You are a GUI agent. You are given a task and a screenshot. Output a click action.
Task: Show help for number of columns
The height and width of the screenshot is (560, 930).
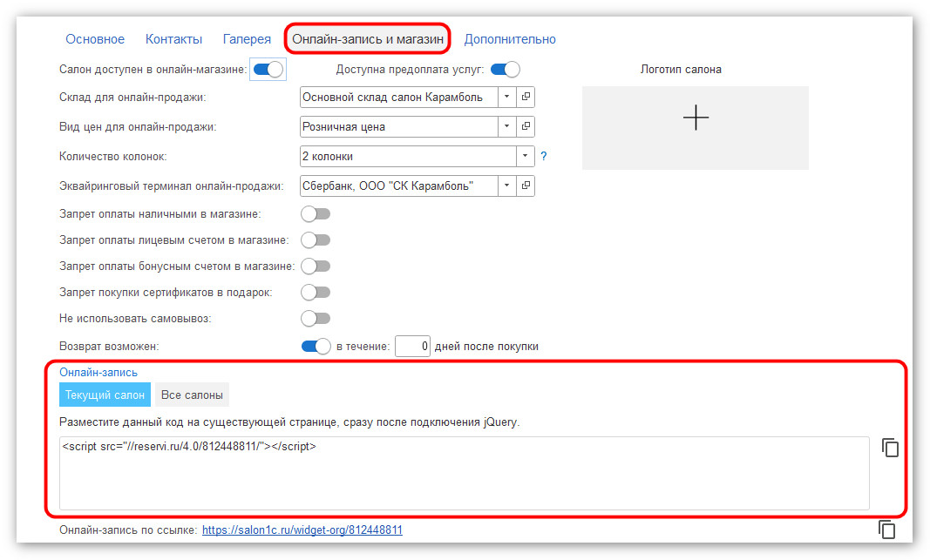pos(543,156)
